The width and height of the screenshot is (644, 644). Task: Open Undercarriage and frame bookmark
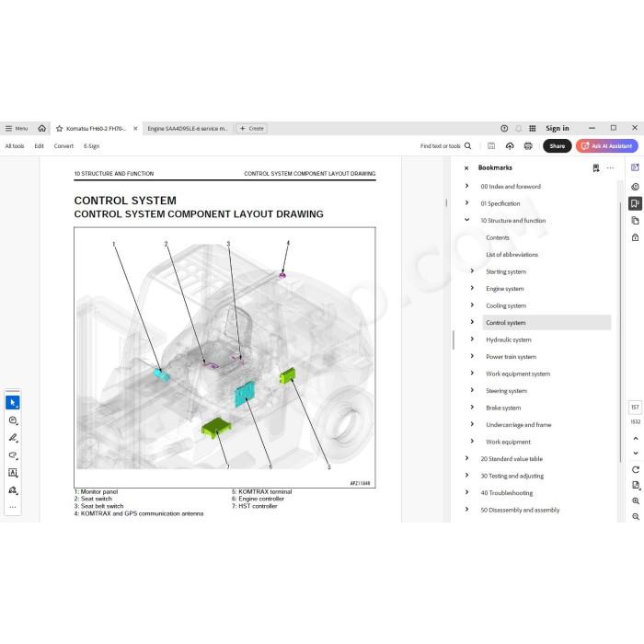518,425
